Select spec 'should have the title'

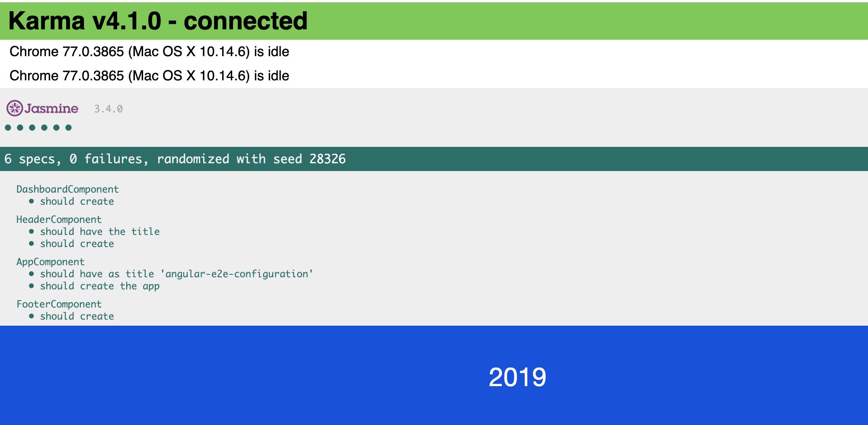click(x=100, y=232)
